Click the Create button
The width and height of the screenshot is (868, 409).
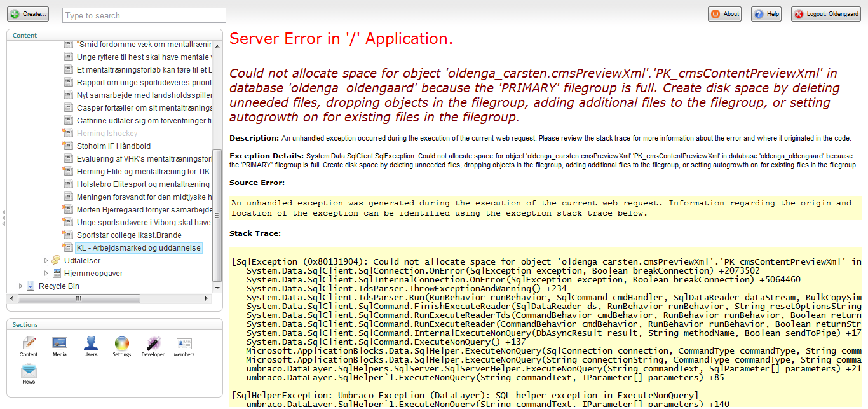[29, 14]
